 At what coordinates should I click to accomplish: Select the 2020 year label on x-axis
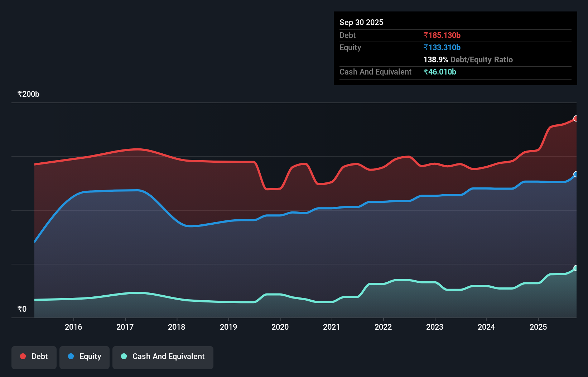tap(280, 327)
